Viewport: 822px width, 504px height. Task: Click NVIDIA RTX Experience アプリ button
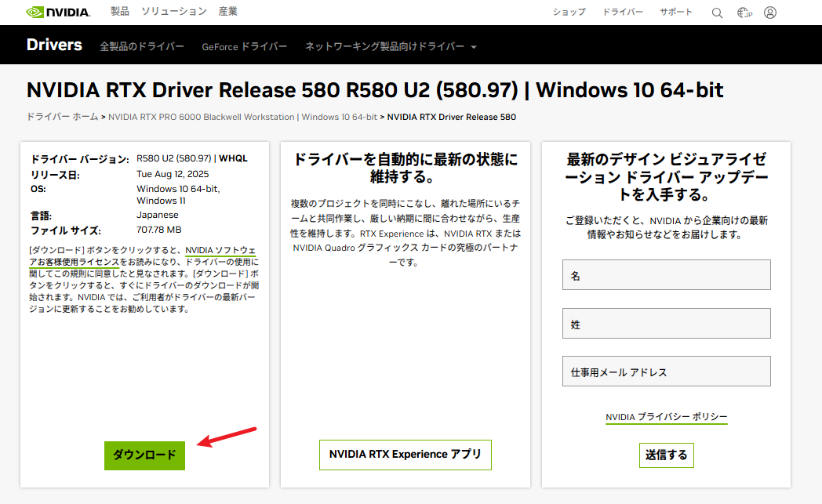pyautogui.click(x=405, y=455)
